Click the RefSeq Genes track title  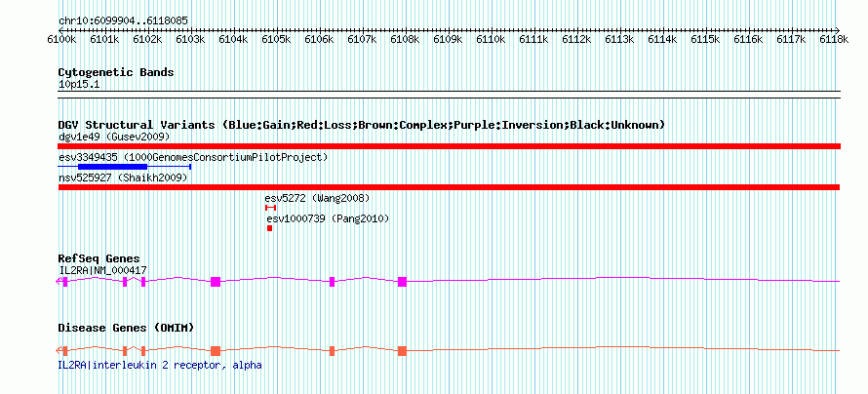[x=99, y=259]
